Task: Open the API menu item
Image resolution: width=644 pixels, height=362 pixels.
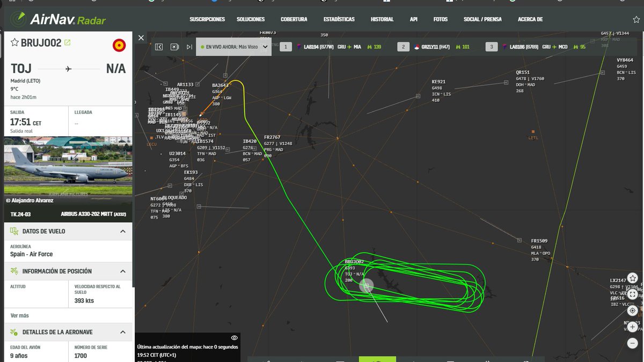Action: 414,19
